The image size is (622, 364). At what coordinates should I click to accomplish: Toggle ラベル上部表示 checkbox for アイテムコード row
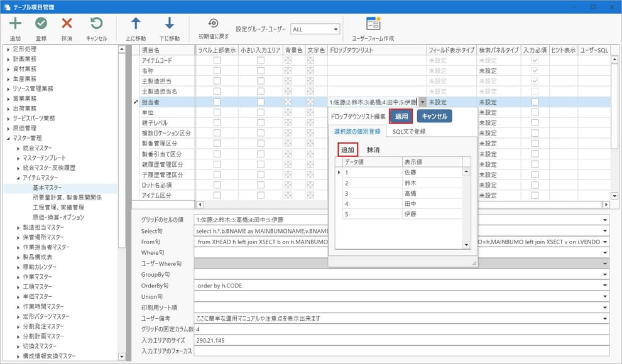point(217,60)
